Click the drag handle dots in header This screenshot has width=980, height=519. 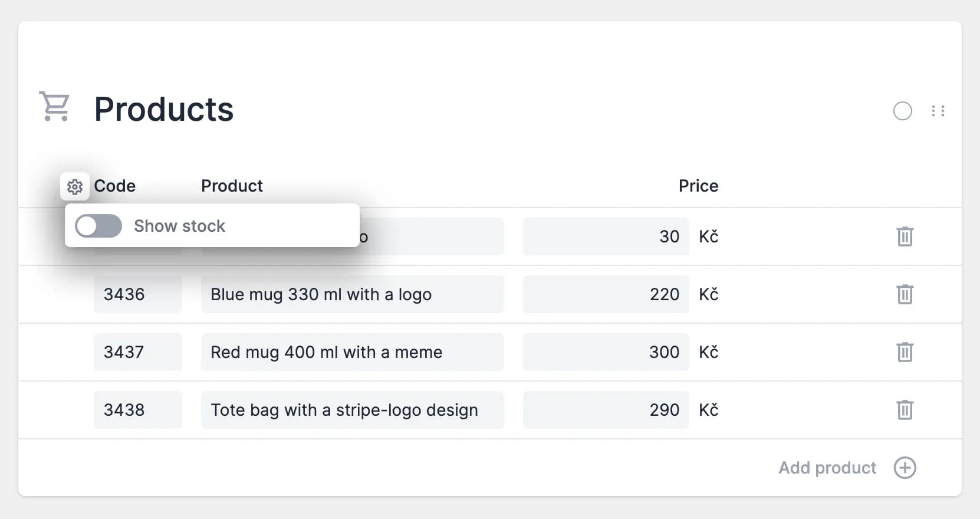[x=938, y=111]
